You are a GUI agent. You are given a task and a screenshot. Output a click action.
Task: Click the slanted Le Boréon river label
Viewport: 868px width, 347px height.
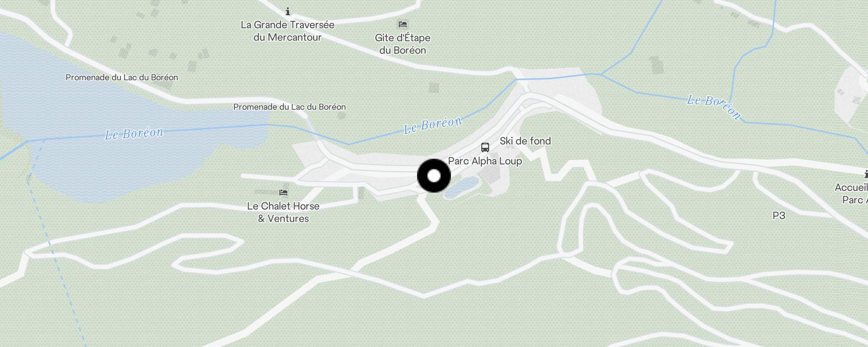[x=713, y=106]
